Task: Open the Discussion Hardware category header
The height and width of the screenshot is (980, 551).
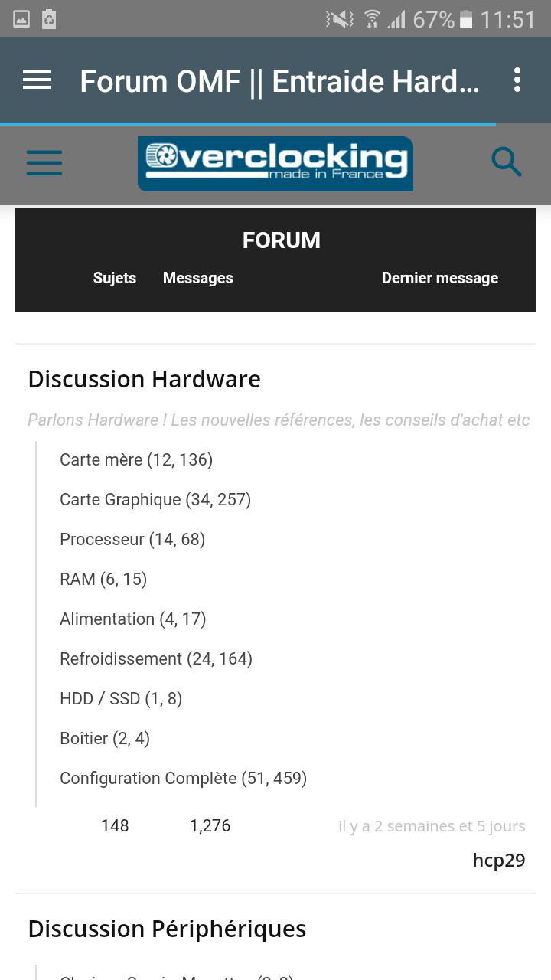Action: point(144,378)
